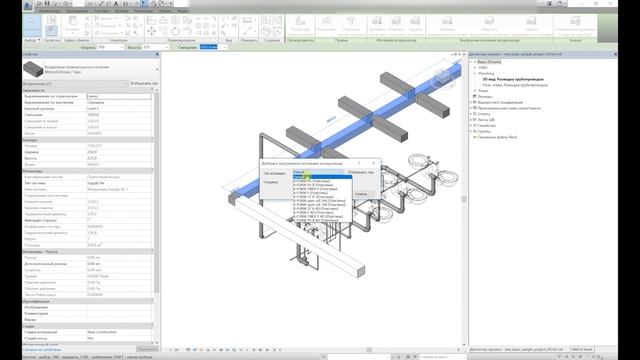Viewport: 640px width, 360px height.
Task: Select Легенды in project browser
Action: [x=485, y=96]
